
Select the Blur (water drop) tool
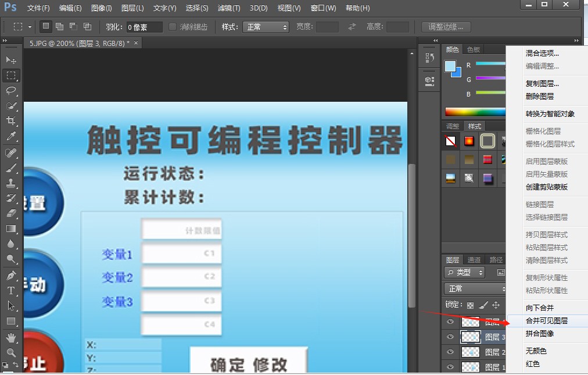point(11,244)
